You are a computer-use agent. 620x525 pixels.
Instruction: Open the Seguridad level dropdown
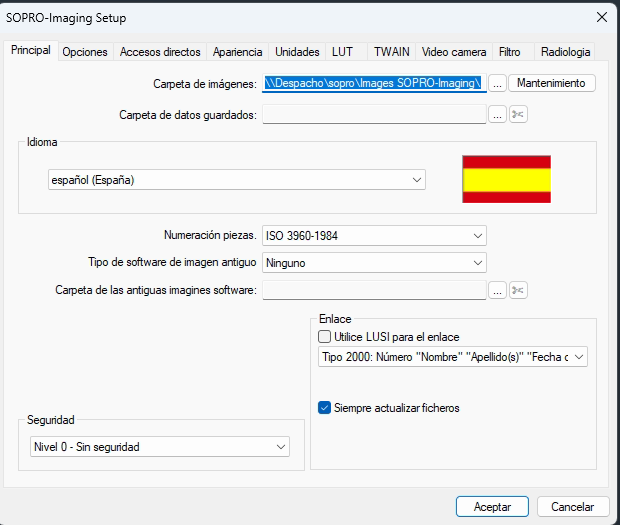(160, 447)
